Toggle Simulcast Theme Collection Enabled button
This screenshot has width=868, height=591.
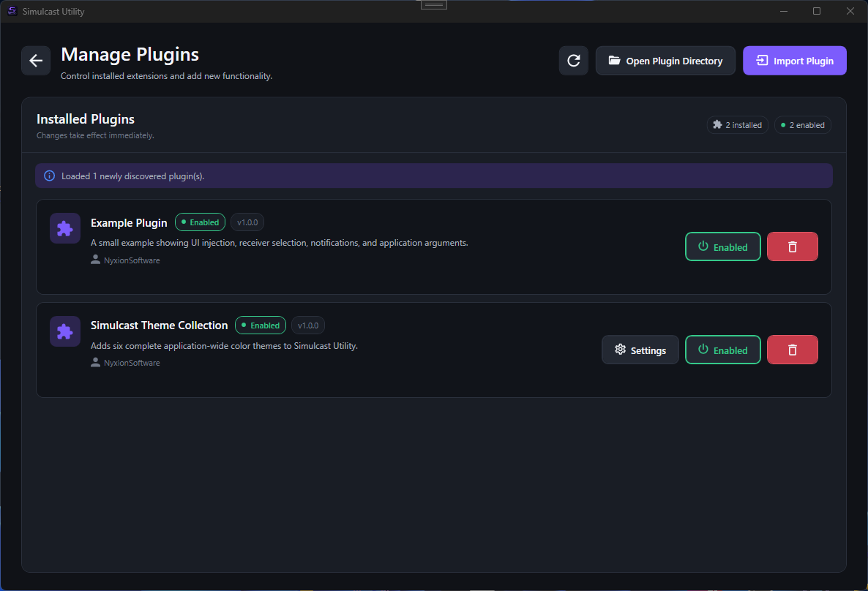click(x=723, y=350)
